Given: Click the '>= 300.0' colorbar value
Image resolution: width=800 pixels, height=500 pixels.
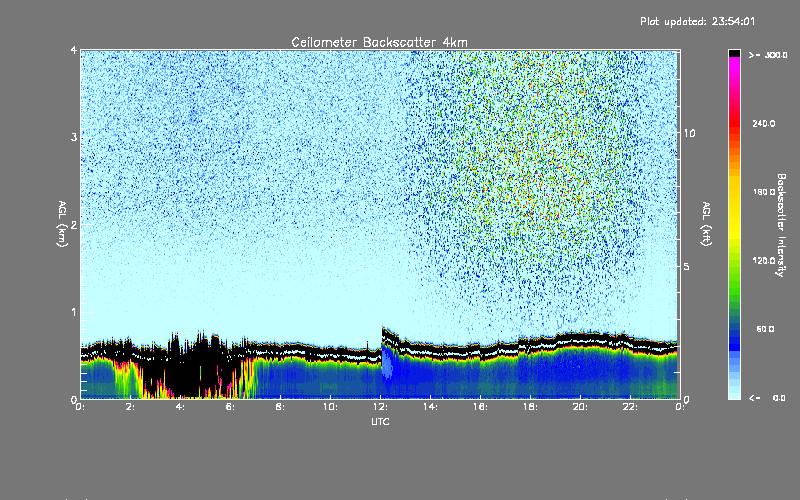Looking at the screenshot, I should pyautogui.click(x=768, y=55).
